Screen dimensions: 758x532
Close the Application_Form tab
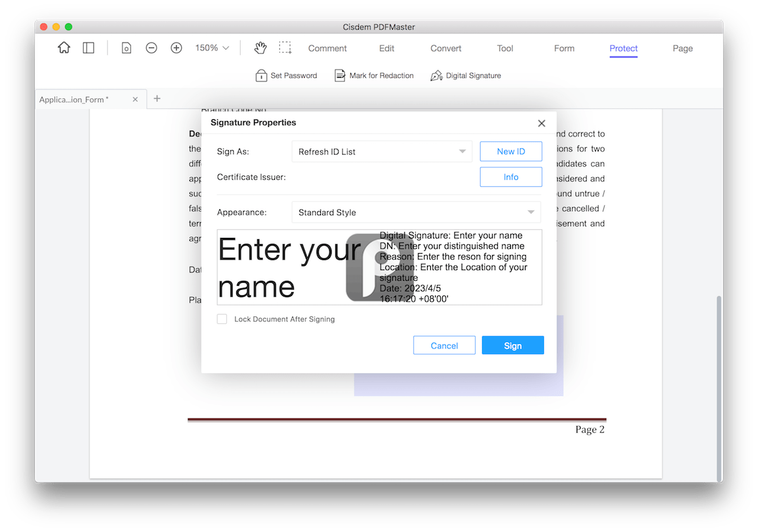tap(135, 100)
